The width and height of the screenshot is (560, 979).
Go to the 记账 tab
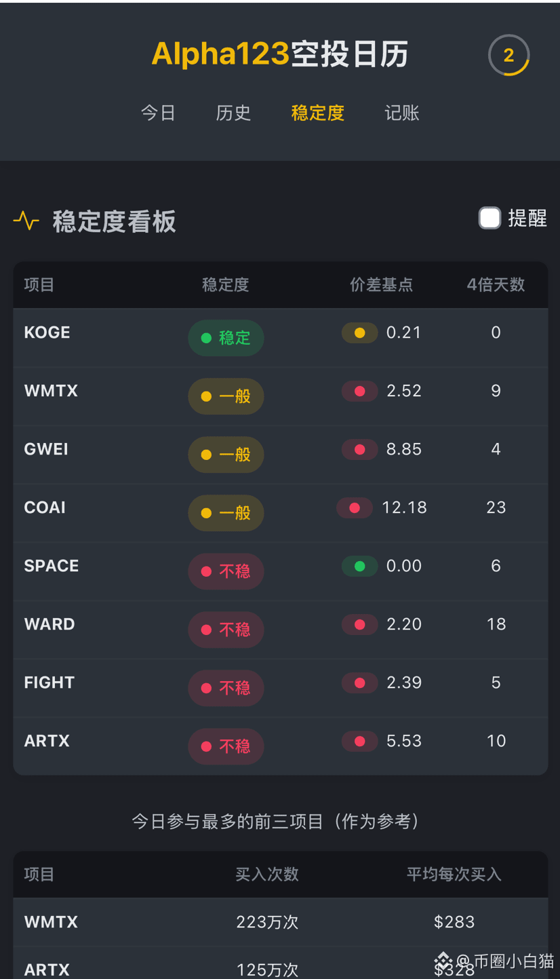pyautogui.click(x=402, y=113)
